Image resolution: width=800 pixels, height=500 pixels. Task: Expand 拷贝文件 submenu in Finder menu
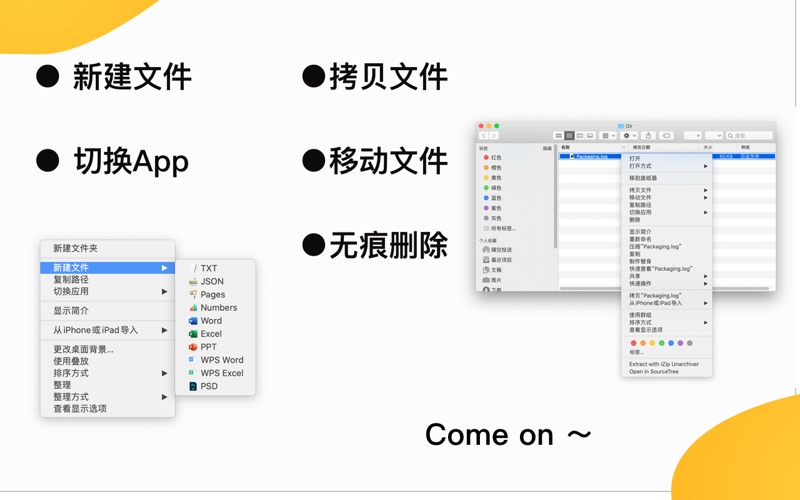tap(666, 190)
